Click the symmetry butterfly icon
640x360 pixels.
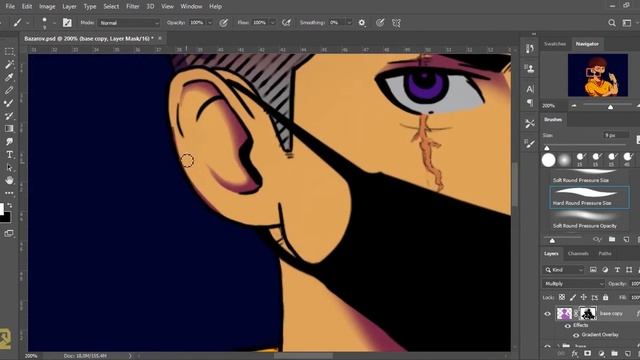(396, 23)
